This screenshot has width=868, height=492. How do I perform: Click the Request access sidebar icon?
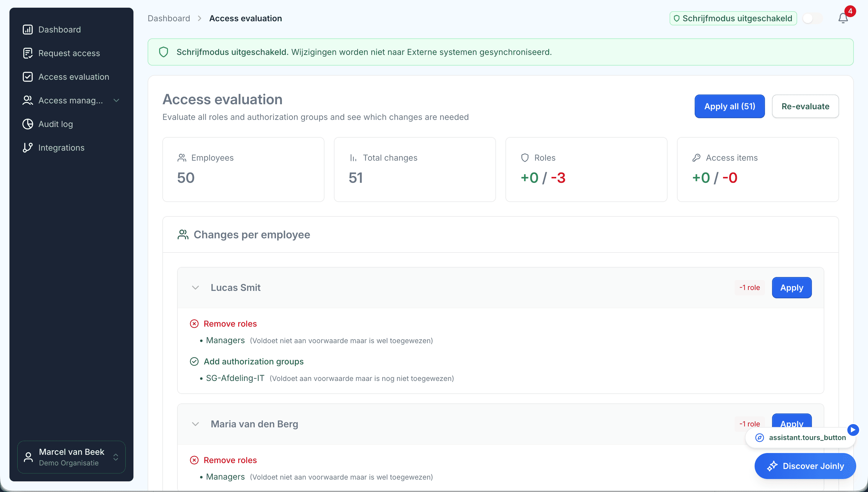tap(28, 53)
